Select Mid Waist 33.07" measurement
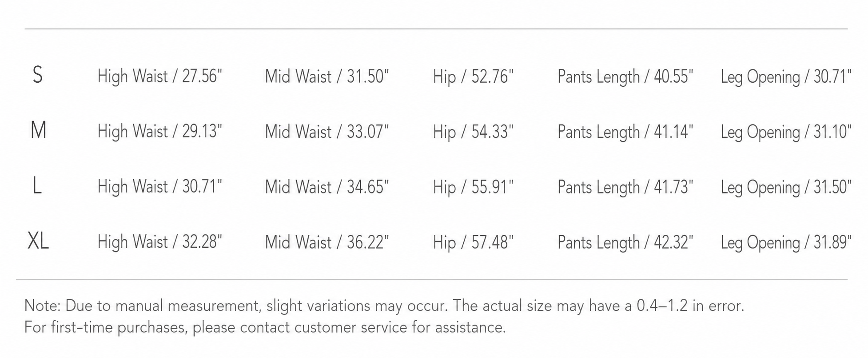Viewport: 868px width, 358px height. coord(327,132)
